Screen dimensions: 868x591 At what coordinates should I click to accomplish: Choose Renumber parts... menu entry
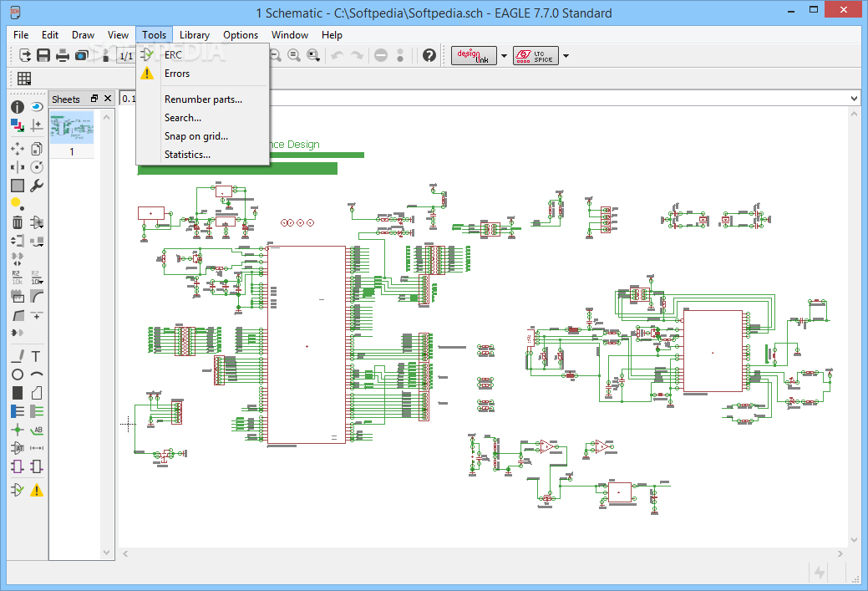[x=203, y=99]
